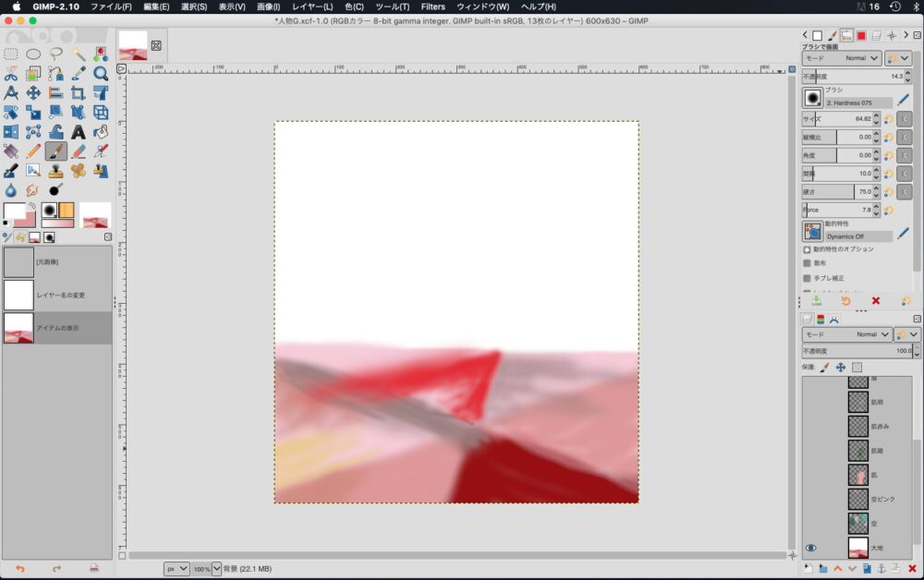Select the Paintbrush tool in toolbox
Image resolution: width=924 pixels, height=580 pixels.
[55, 151]
